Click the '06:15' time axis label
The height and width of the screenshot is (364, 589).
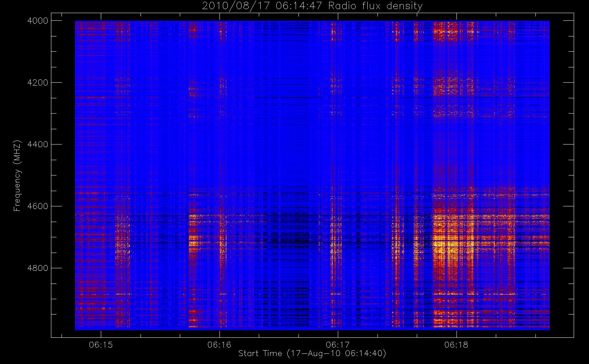[101, 345]
